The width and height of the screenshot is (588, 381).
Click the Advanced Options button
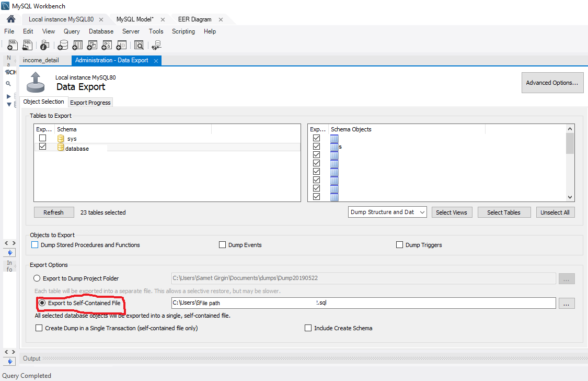pos(552,83)
